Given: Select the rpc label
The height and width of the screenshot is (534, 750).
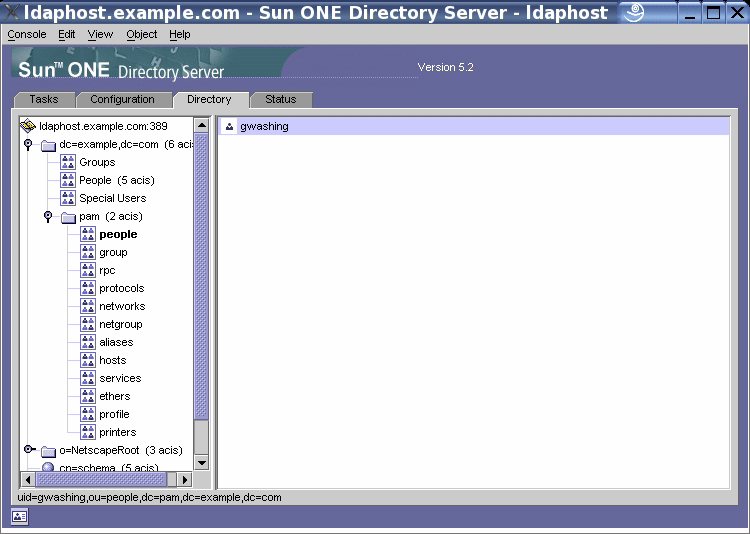Looking at the screenshot, I should (107, 271).
